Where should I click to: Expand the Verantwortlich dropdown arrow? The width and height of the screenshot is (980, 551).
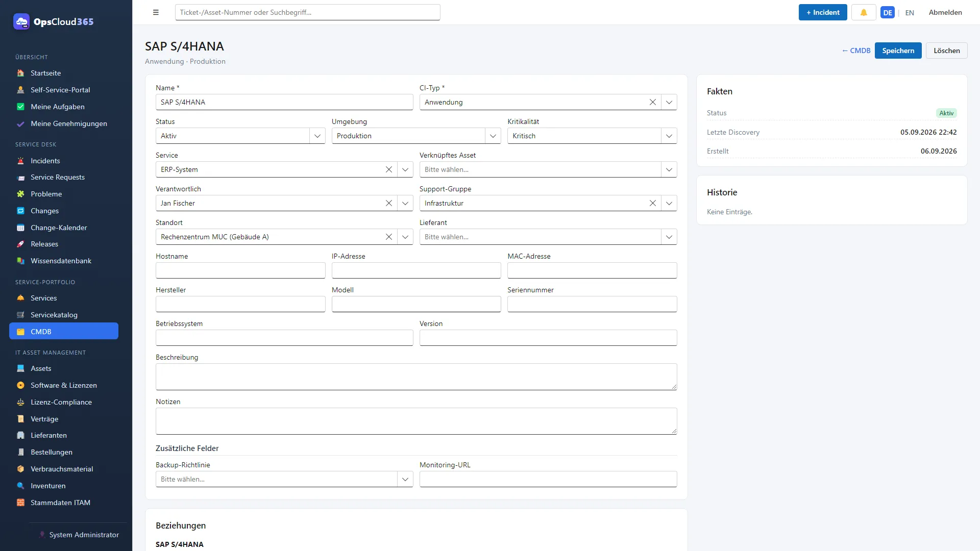[405, 203]
